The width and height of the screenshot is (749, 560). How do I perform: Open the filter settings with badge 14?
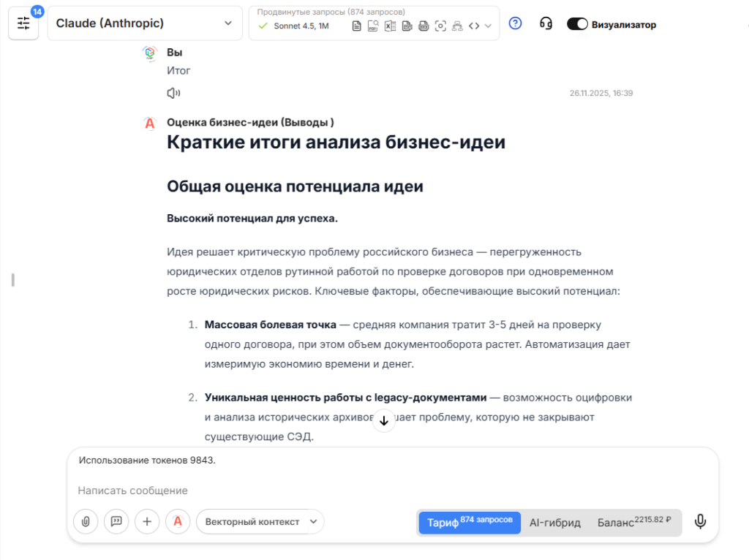23,23
